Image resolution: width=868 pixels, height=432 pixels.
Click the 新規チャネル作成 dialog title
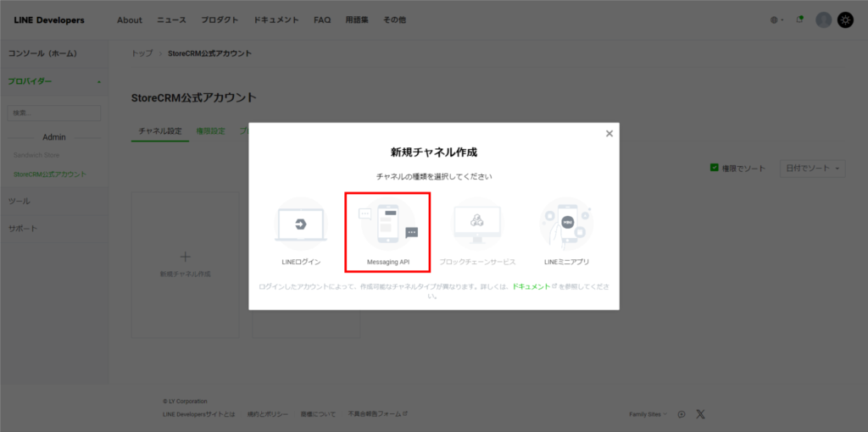(434, 152)
